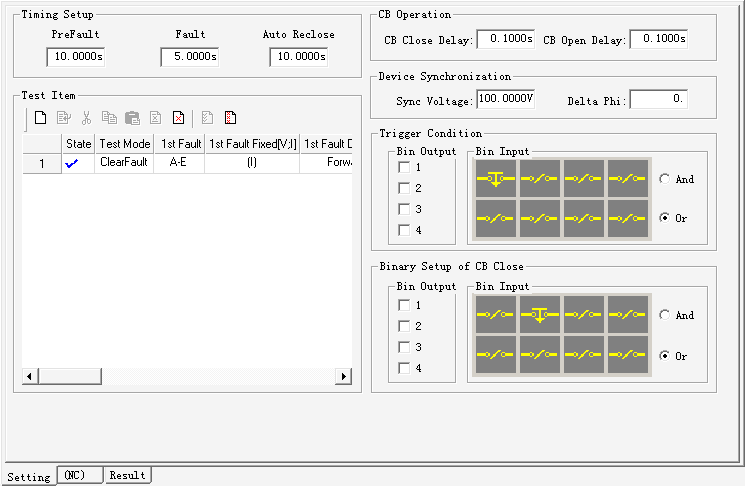Toggle CB Close top row third bin input
Viewport: 745px width, 486px height.
pyautogui.click(x=583, y=314)
